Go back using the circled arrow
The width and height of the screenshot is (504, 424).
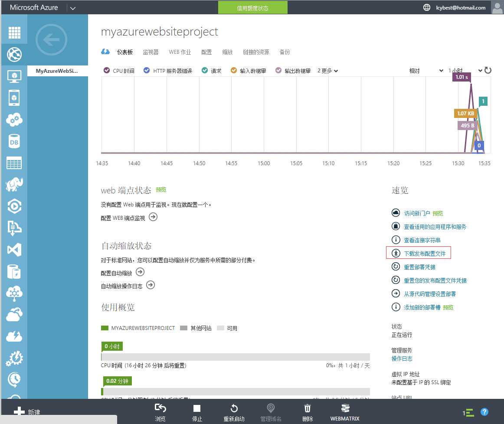coord(52,40)
